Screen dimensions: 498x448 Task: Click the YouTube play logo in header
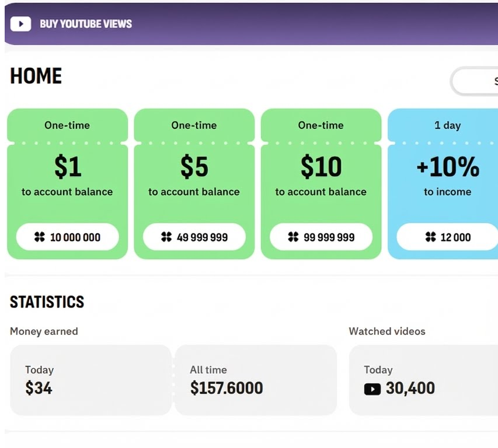[x=20, y=24]
